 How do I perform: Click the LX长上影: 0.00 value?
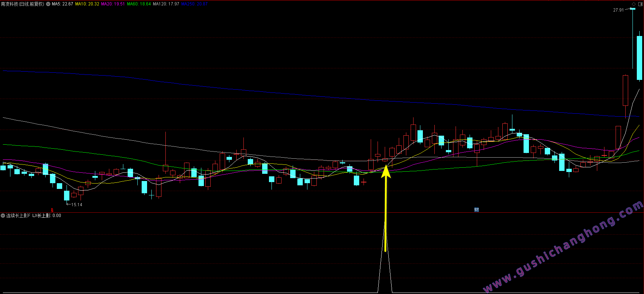tap(47, 216)
